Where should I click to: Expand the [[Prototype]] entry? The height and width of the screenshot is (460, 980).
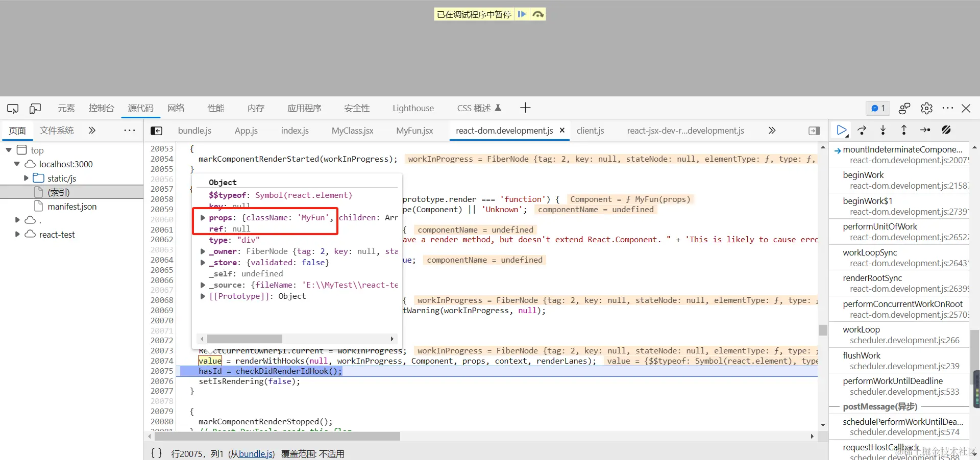click(203, 296)
